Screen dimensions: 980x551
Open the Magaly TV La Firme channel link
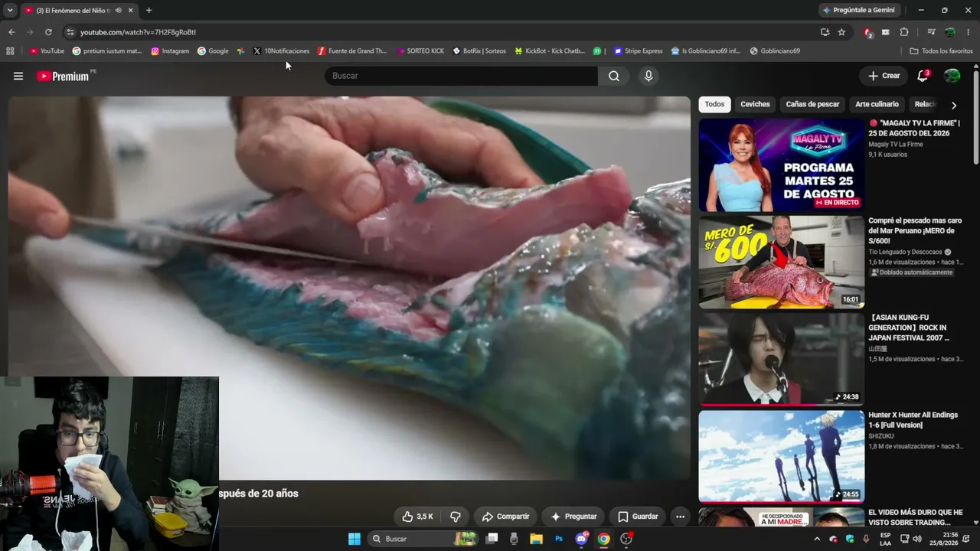896,144
